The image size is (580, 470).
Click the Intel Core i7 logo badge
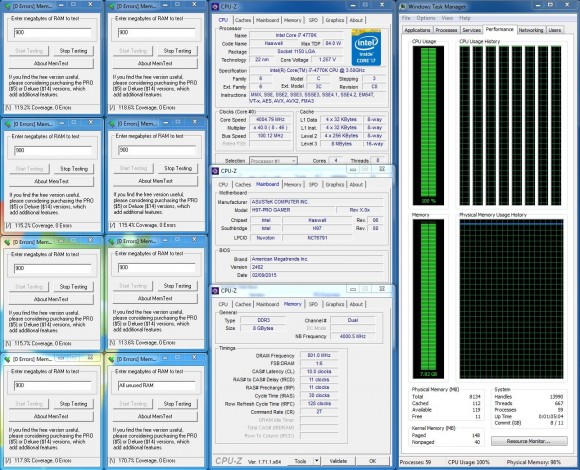tap(366, 48)
